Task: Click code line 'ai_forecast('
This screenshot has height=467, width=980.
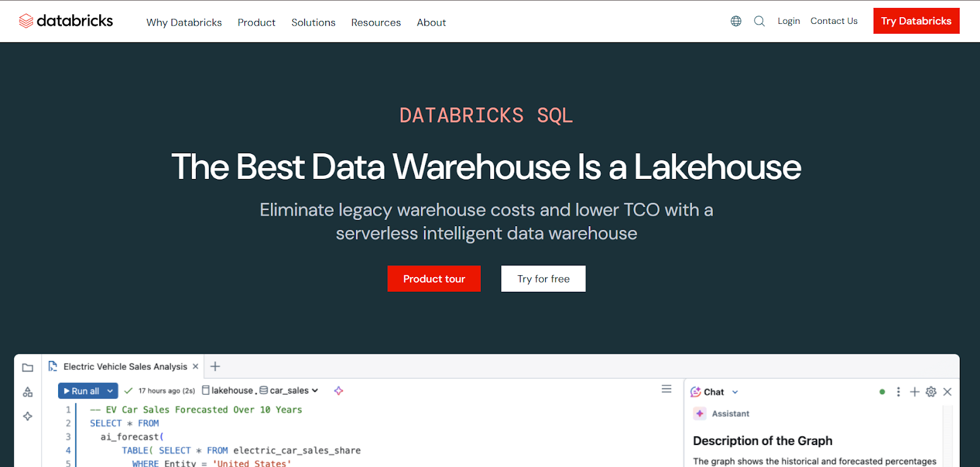Action: pyautogui.click(x=132, y=437)
